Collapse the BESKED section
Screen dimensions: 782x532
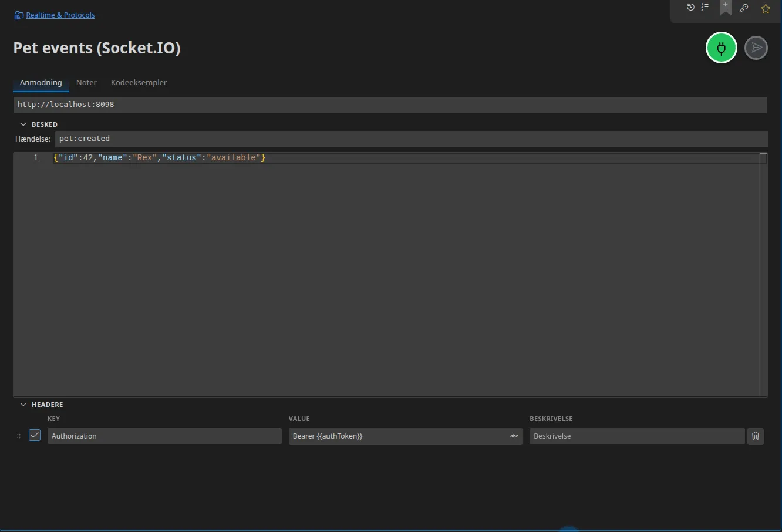coord(23,124)
